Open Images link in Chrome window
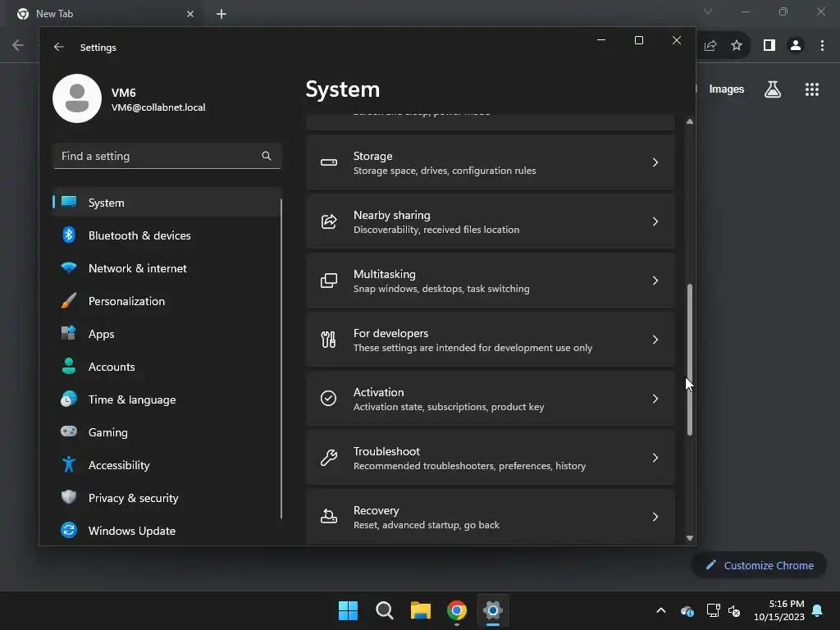Screen dimensions: 840x630 coord(727,89)
